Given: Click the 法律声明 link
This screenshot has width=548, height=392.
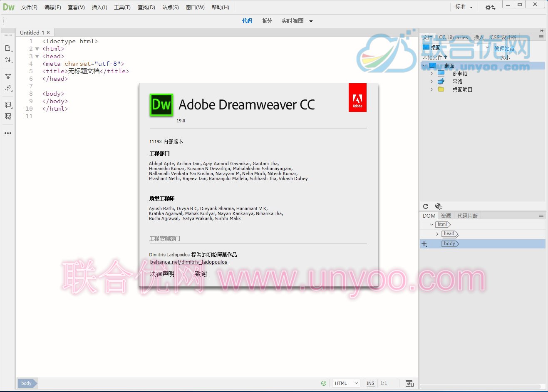Looking at the screenshot, I should pyautogui.click(x=162, y=274).
